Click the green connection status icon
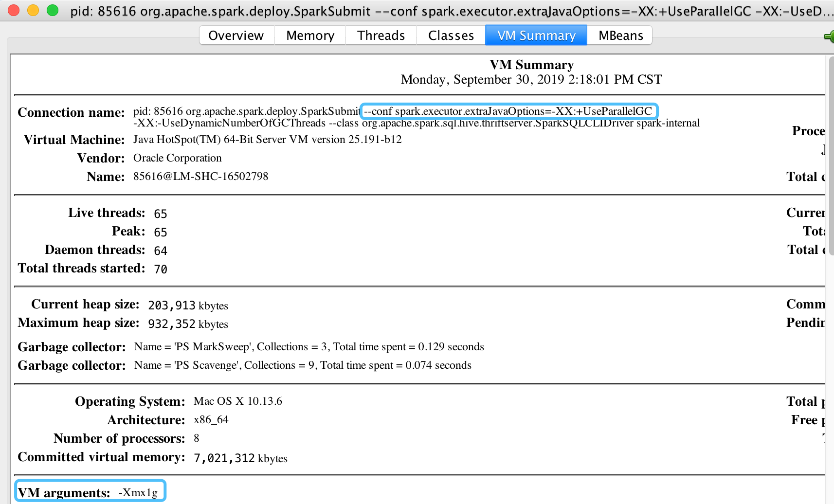The image size is (834, 504). (x=829, y=36)
